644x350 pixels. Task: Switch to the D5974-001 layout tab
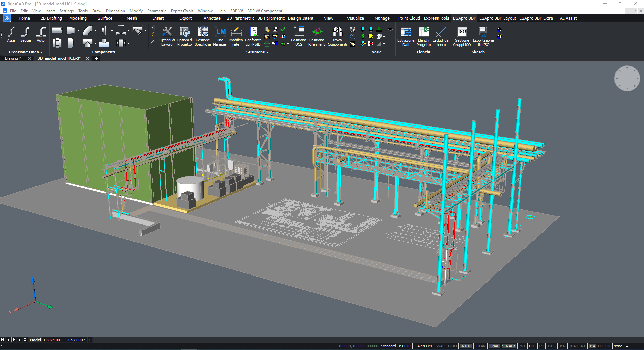coord(53,340)
